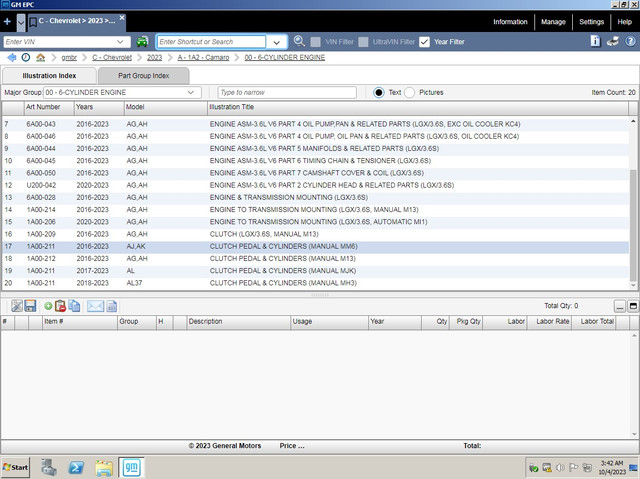
Task: Open the Windows Start menu
Action: pyautogui.click(x=16, y=467)
